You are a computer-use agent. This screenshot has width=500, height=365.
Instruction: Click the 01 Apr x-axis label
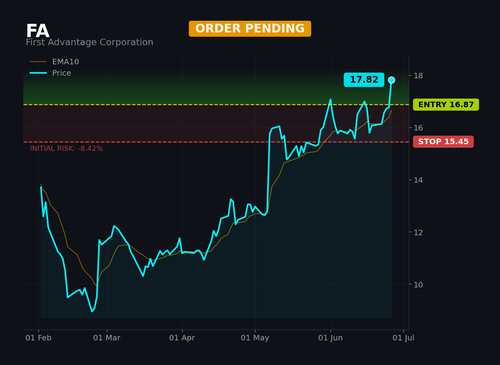tap(182, 338)
